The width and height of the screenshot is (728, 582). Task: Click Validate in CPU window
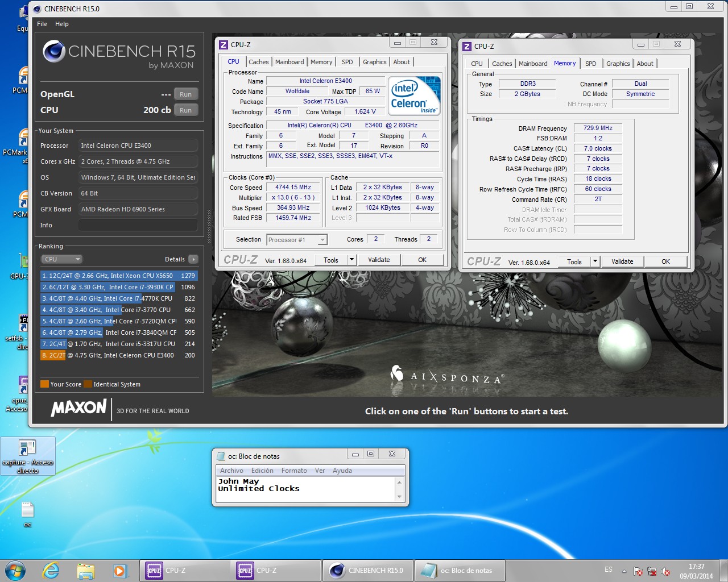379,260
